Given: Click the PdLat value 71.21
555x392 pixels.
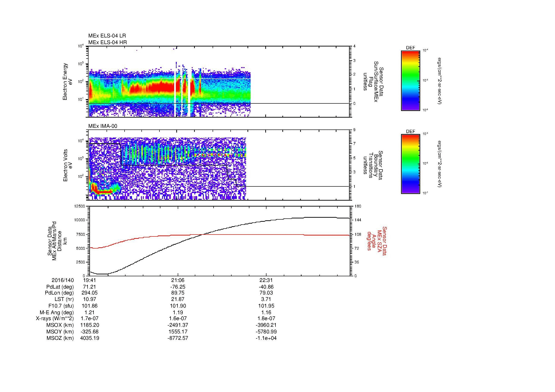Looking at the screenshot, I should coord(90,287).
